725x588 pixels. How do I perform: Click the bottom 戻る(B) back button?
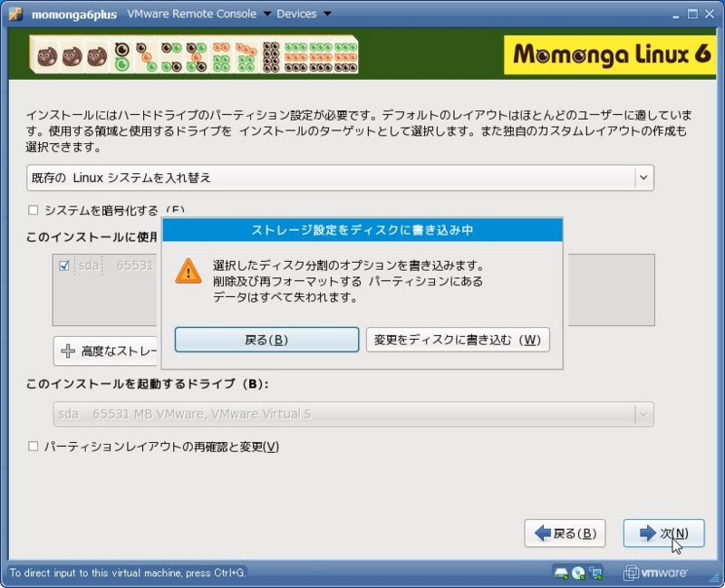click(565, 534)
